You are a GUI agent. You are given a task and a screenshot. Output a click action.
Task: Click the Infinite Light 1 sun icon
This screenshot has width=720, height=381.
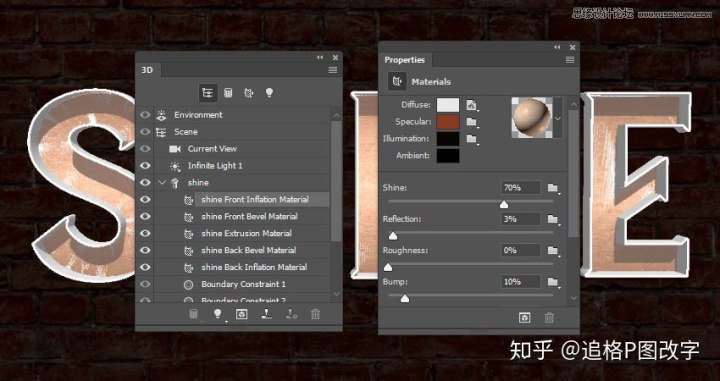[175, 166]
